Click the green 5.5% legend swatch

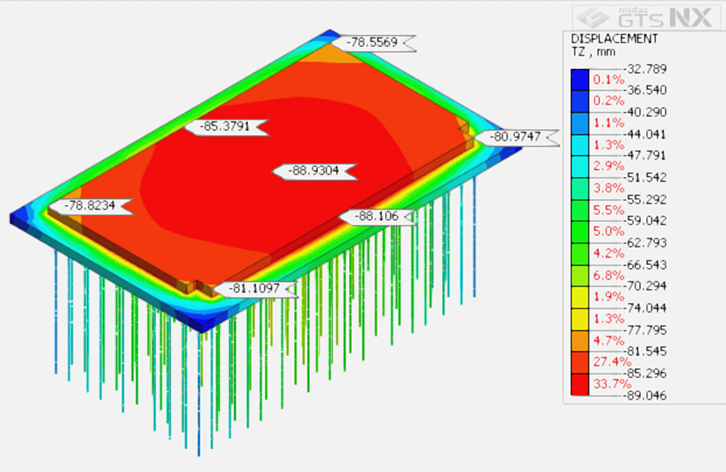coord(580,211)
